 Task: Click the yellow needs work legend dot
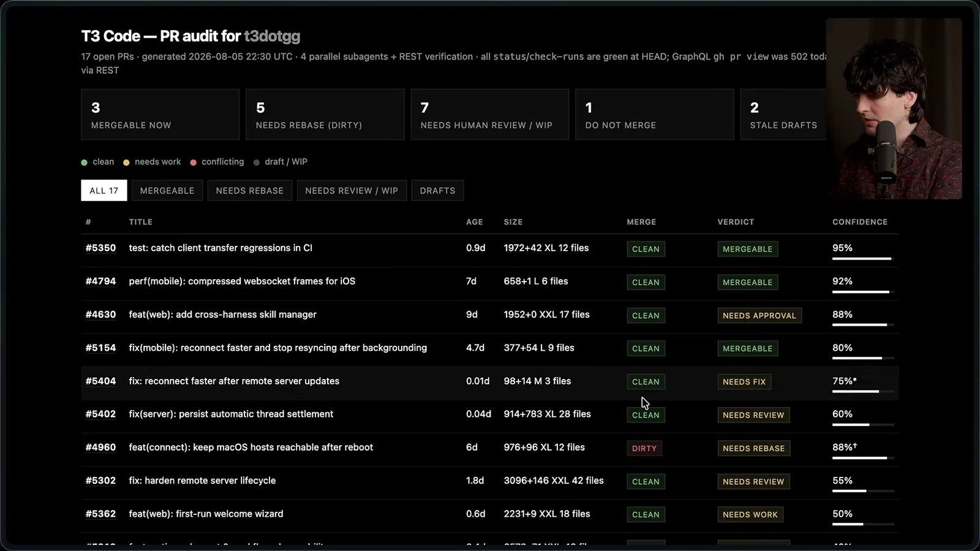click(x=126, y=162)
